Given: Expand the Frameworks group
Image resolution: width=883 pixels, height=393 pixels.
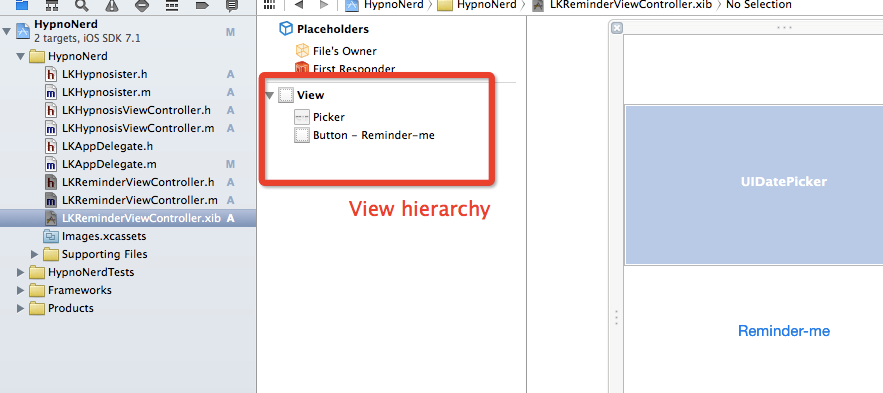Looking at the screenshot, I should tap(21, 291).
